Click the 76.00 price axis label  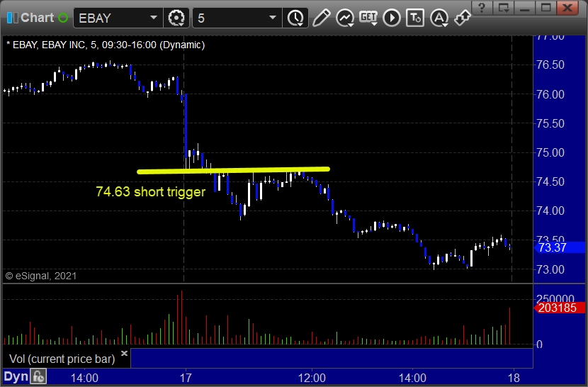click(550, 94)
